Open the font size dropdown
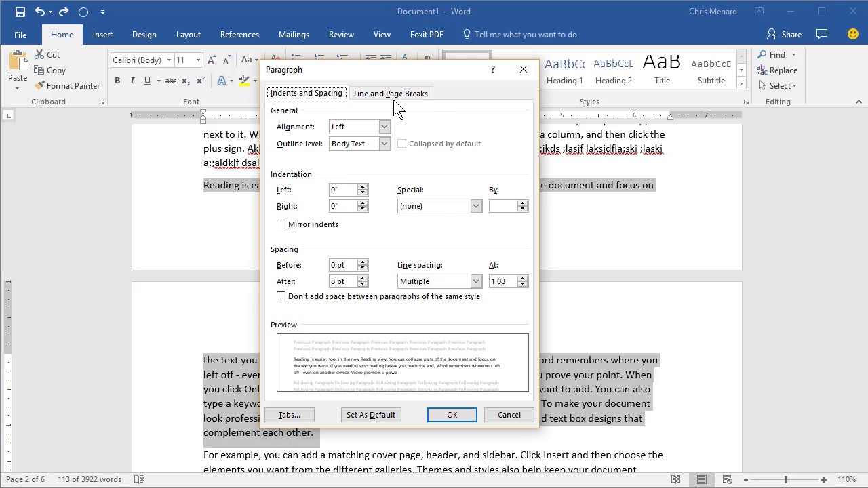Image resolution: width=868 pixels, height=488 pixels. point(198,60)
